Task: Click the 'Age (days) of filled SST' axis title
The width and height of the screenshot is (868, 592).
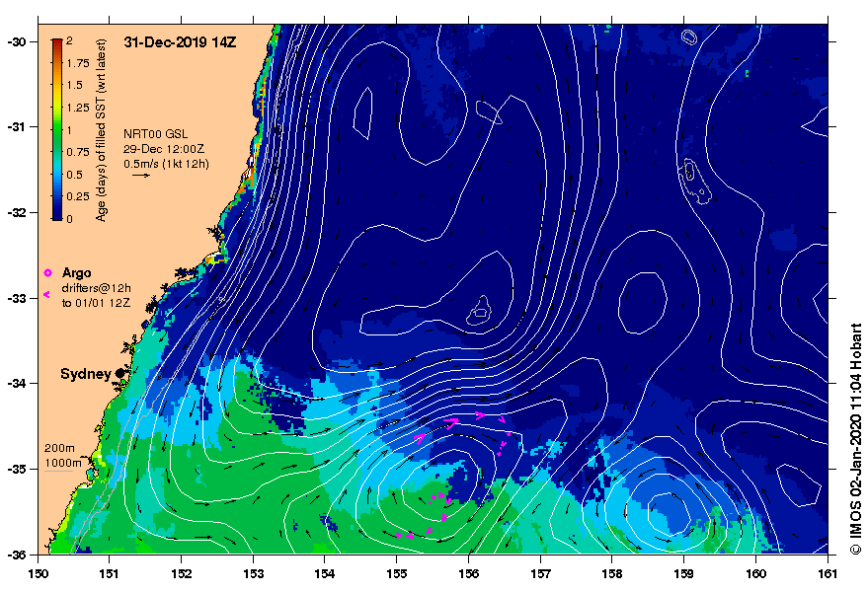Action: click(101, 130)
